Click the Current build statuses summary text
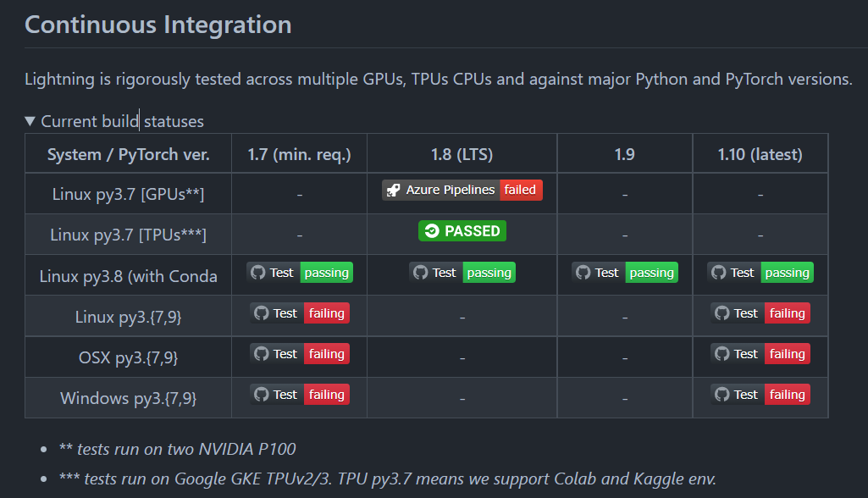868x498 pixels. (x=122, y=121)
